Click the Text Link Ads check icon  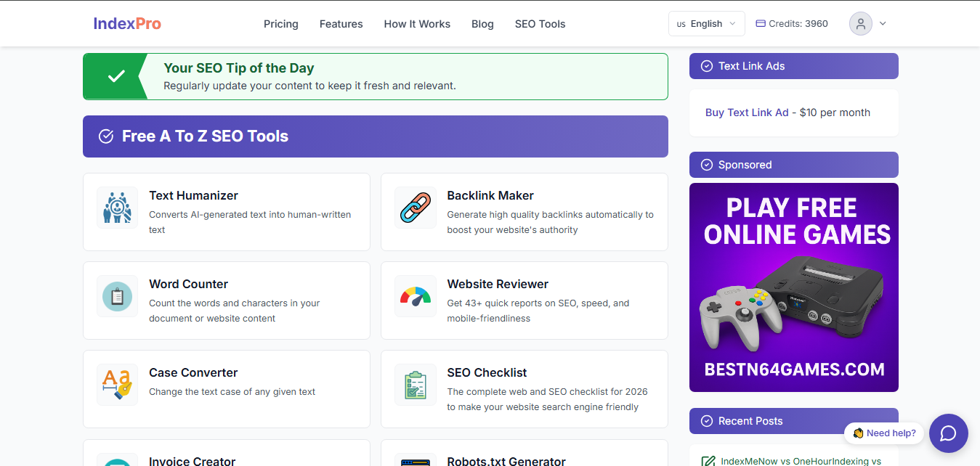706,66
